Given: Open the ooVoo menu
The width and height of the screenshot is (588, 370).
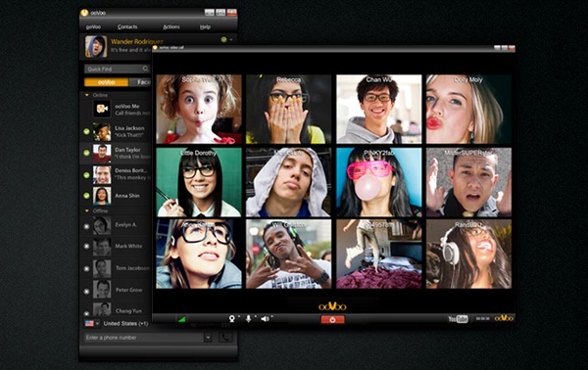Looking at the screenshot, I should (x=93, y=27).
